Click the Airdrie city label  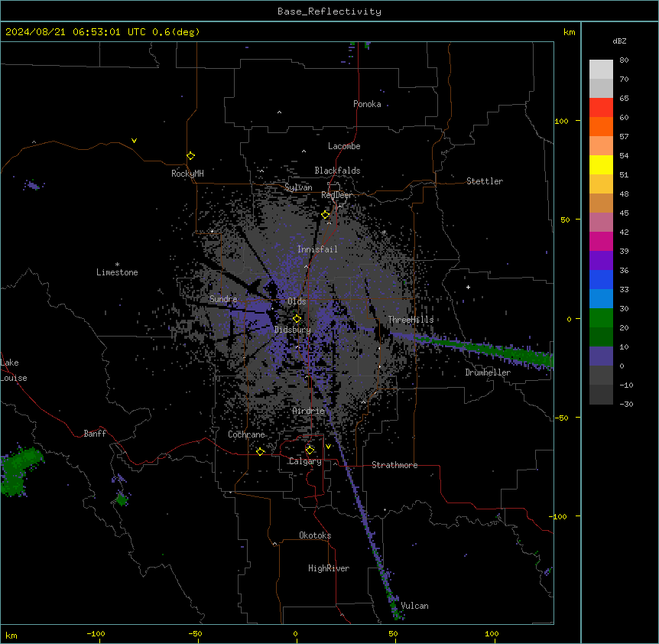click(309, 411)
